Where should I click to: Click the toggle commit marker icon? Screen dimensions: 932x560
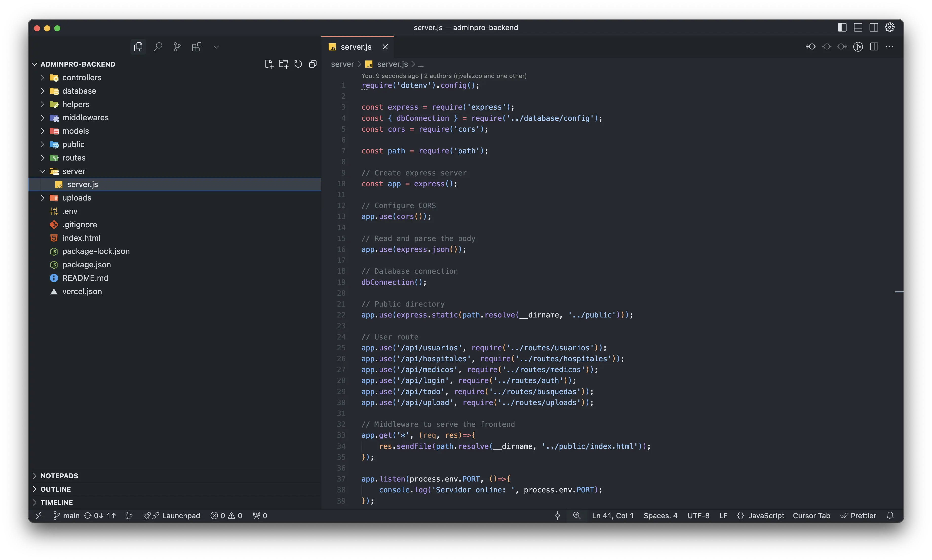(x=827, y=47)
